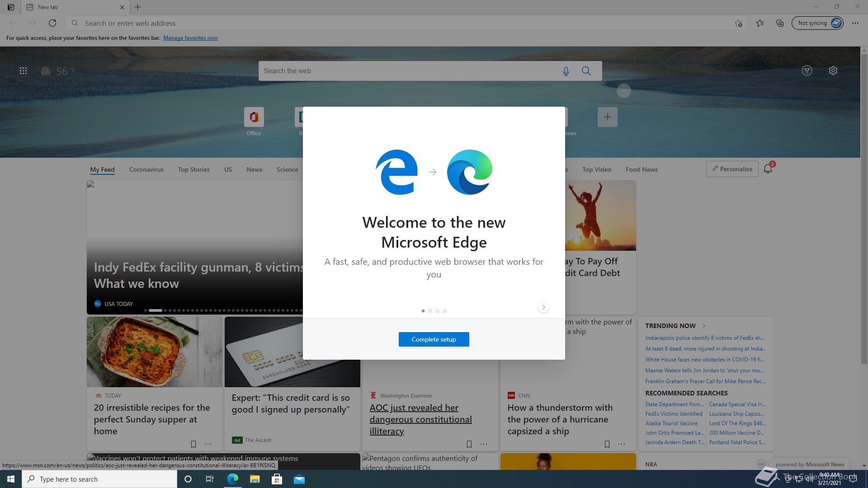
Task: Open Indy FedEx facility gunman headline
Action: point(198,275)
